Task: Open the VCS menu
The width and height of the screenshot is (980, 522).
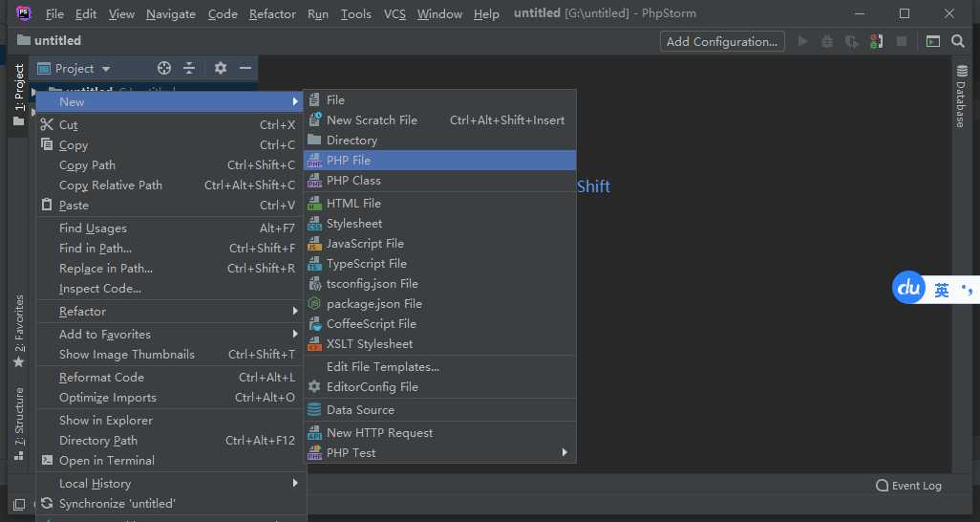Action: tap(394, 13)
